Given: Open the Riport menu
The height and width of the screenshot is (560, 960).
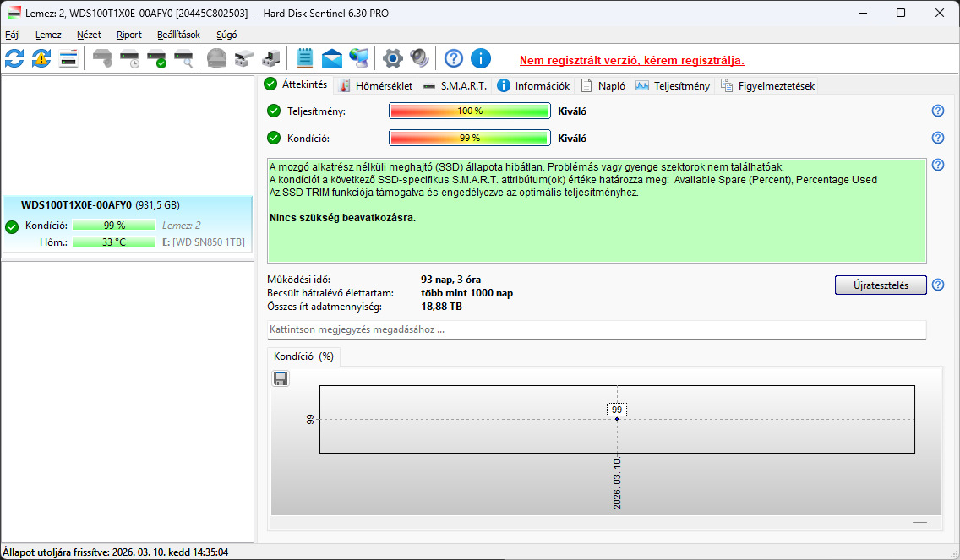Looking at the screenshot, I should click(x=129, y=35).
